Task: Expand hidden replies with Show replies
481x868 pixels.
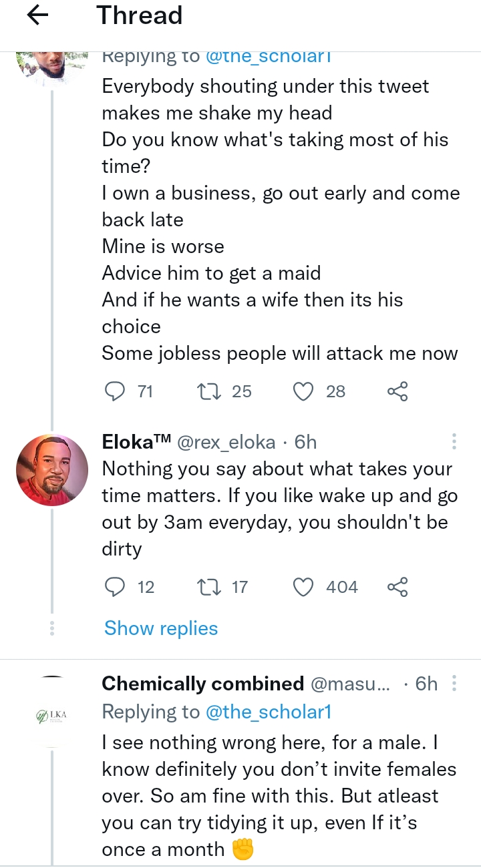Action: click(161, 628)
